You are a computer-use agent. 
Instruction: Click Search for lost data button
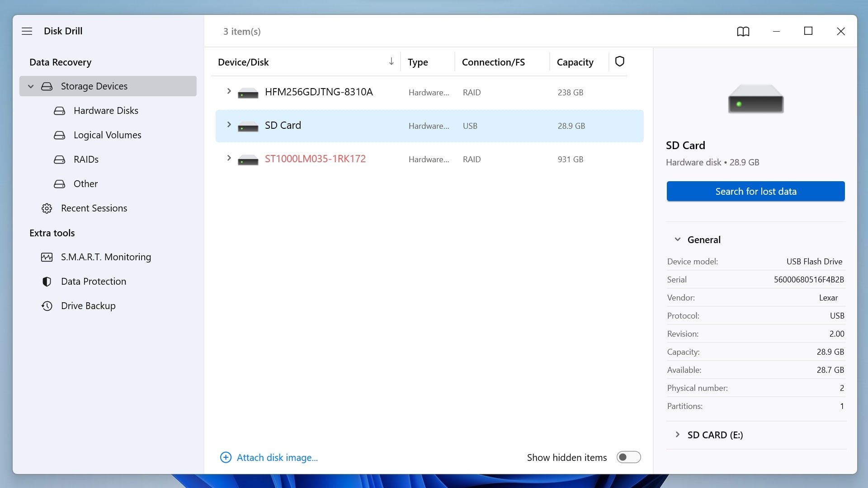[756, 192]
